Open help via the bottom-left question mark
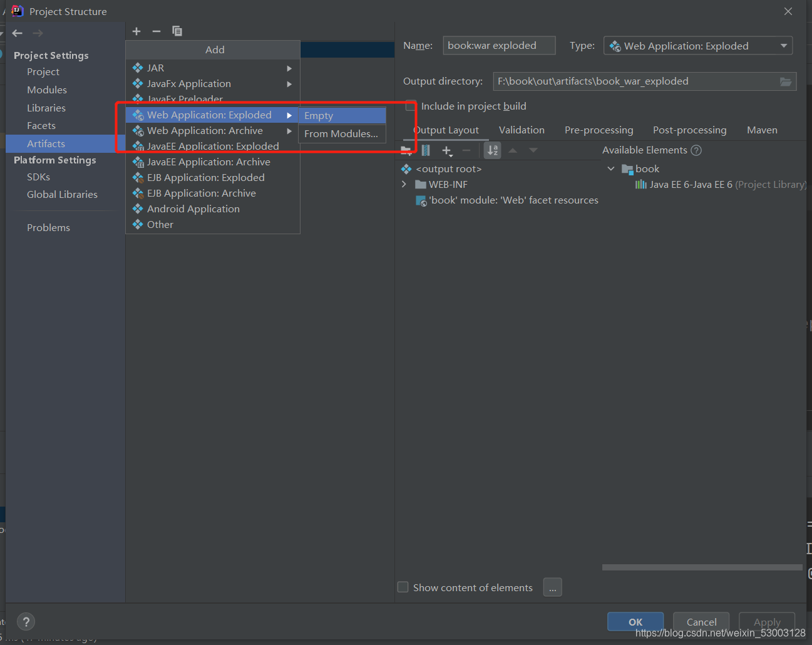The width and height of the screenshot is (812, 645). coord(26,622)
